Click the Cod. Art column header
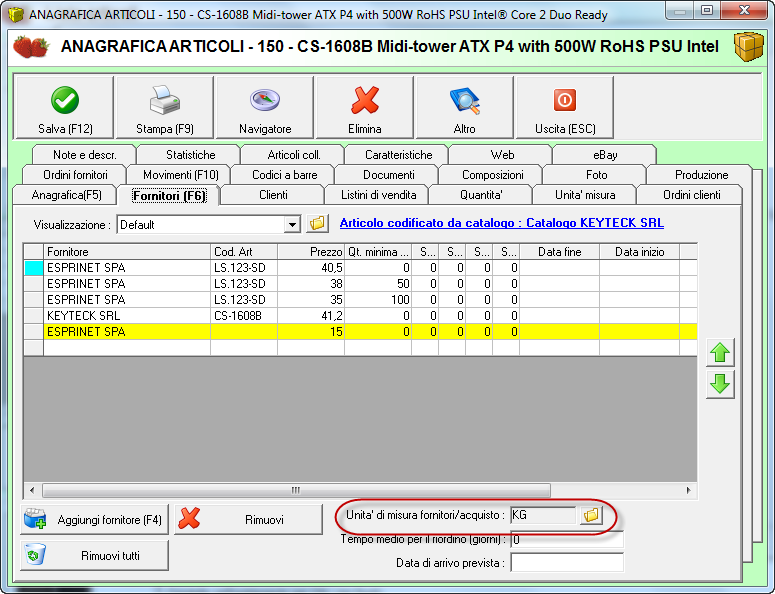The width and height of the screenshot is (775, 594). tap(244, 252)
